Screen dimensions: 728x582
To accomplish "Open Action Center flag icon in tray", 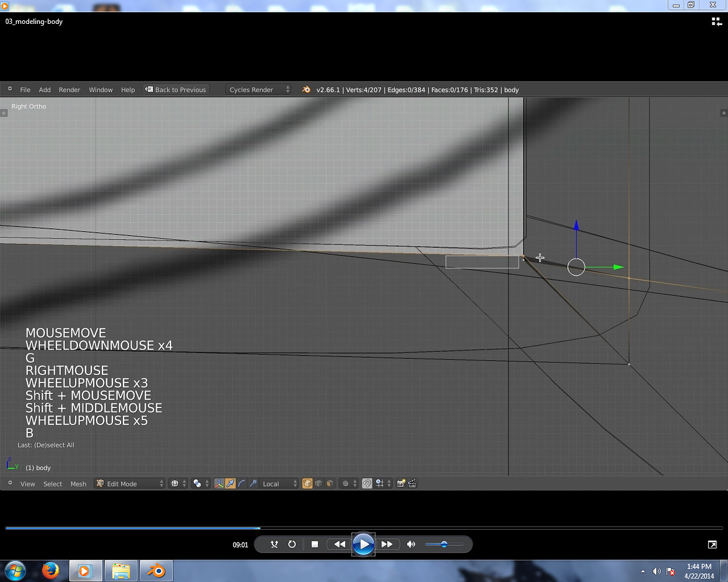I will tap(670, 572).
